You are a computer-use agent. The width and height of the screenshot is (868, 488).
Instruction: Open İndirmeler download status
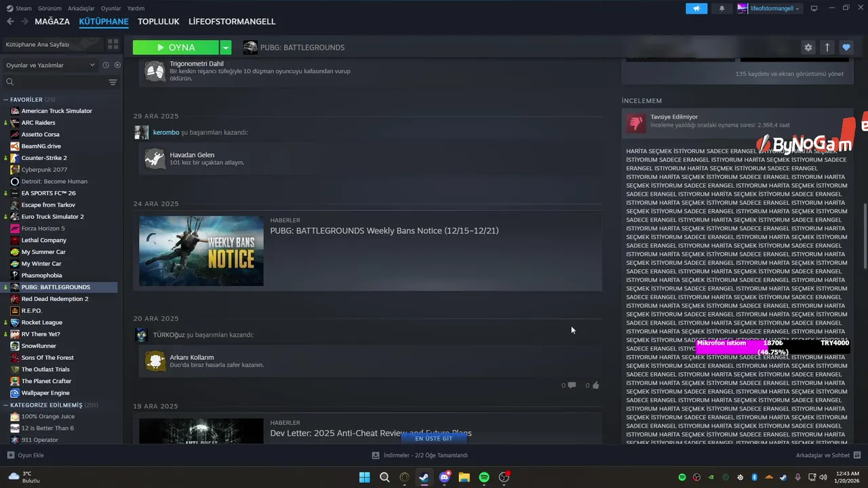(x=420, y=455)
